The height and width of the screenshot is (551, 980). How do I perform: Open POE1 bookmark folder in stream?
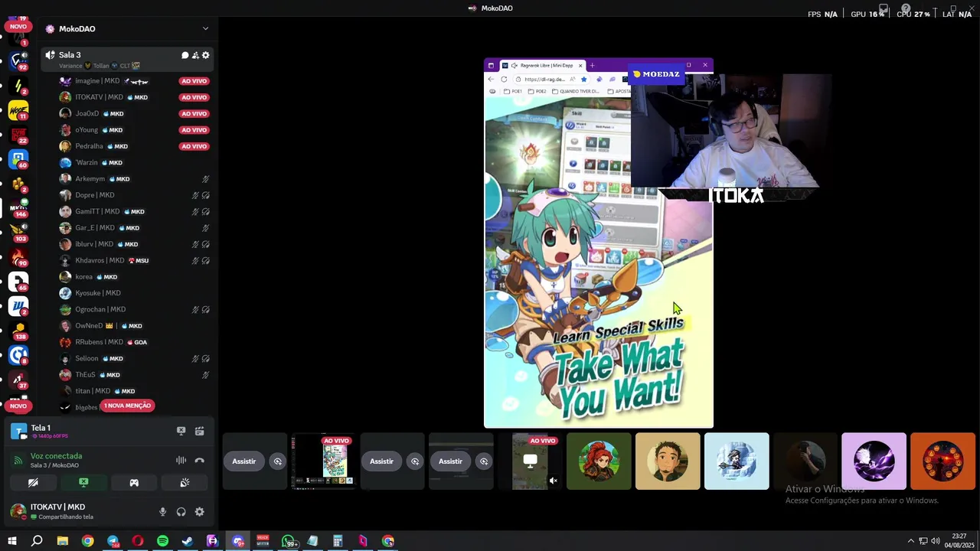512,91
